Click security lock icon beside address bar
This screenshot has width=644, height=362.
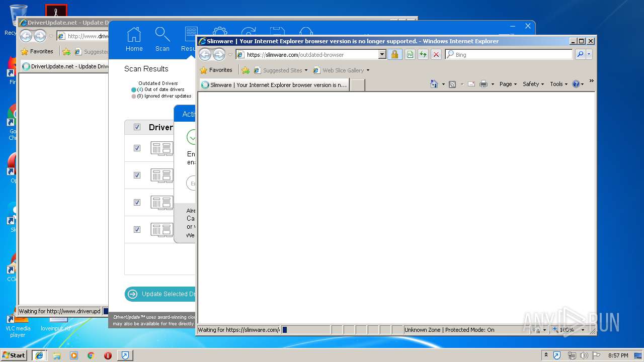(x=394, y=54)
